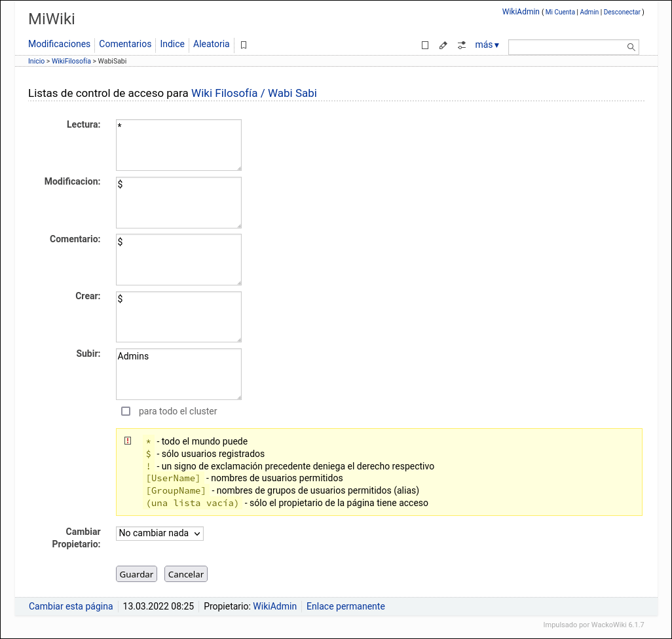Click the WikiFilosofía breadcrumb link

[71, 61]
